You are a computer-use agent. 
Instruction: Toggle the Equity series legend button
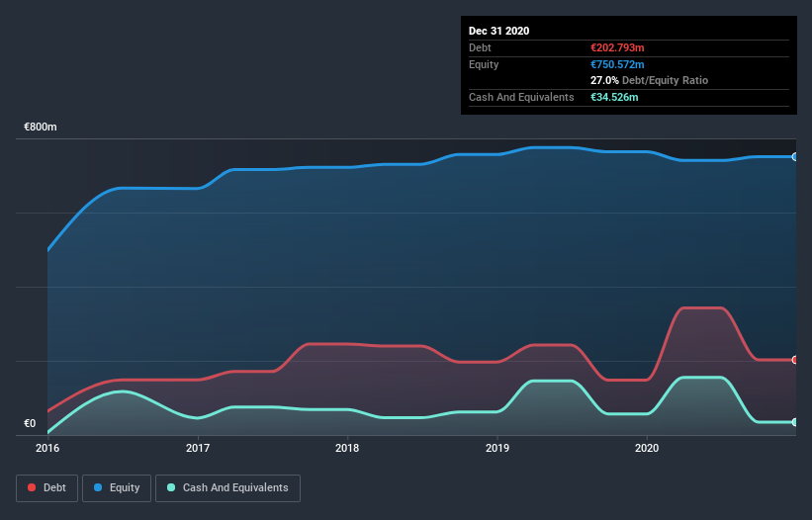tap(117, 488)
